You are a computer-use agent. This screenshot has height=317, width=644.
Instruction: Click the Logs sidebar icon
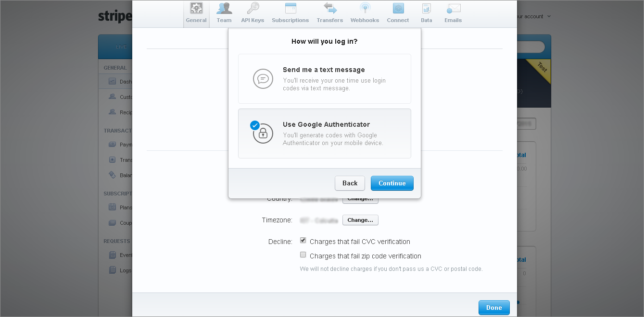tap(112, 270)
